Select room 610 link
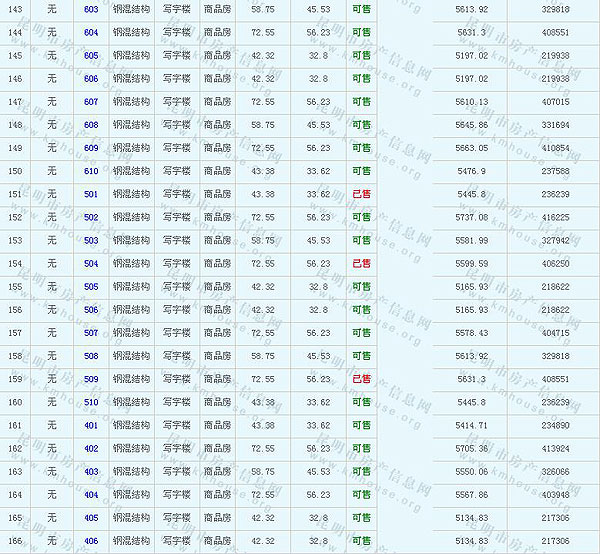 [x=91, y=171]
